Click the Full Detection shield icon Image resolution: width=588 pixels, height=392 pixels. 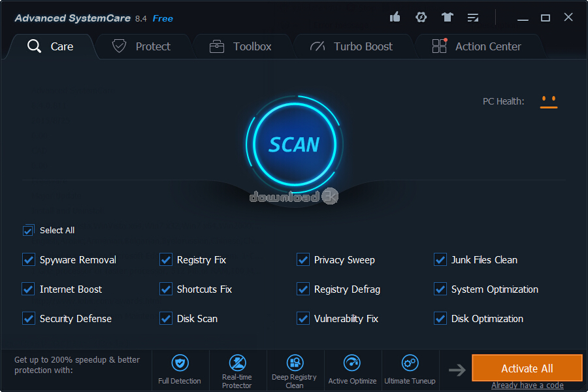click(x=180, y=363)
